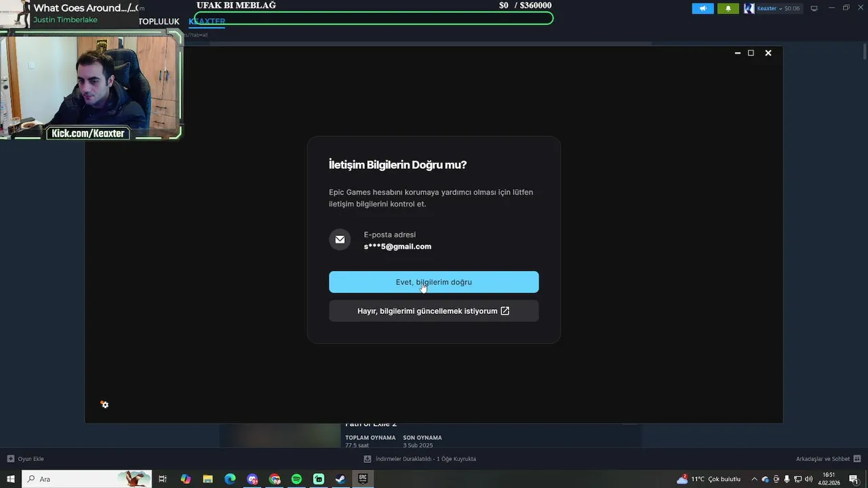Switch to Steam via taskbar icon
868x488 pixels.
pyautogui.click(x=340, y=479)
